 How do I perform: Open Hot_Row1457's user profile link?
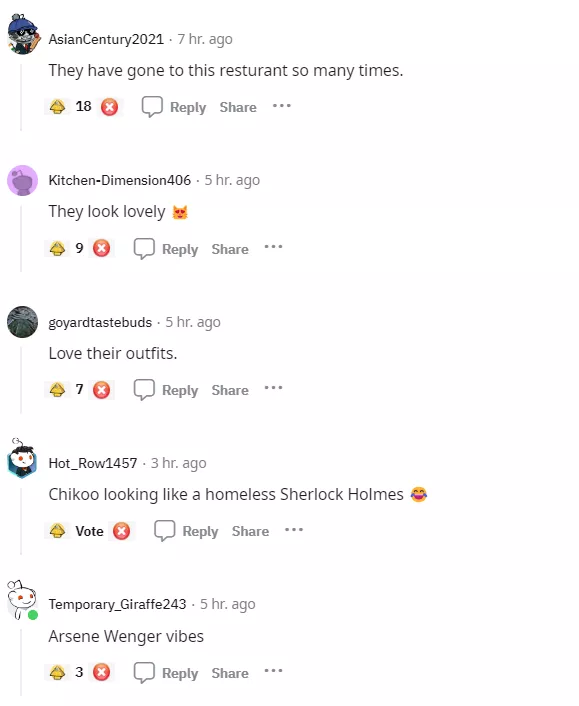pyautogui.click(x=93, y=463)
